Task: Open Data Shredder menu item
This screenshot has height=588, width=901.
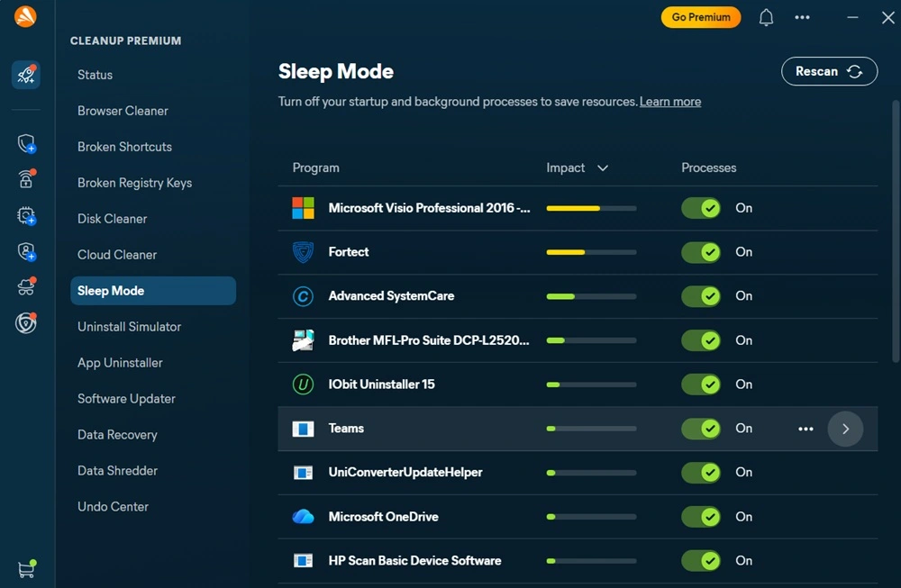Action: tap(117, 471)
